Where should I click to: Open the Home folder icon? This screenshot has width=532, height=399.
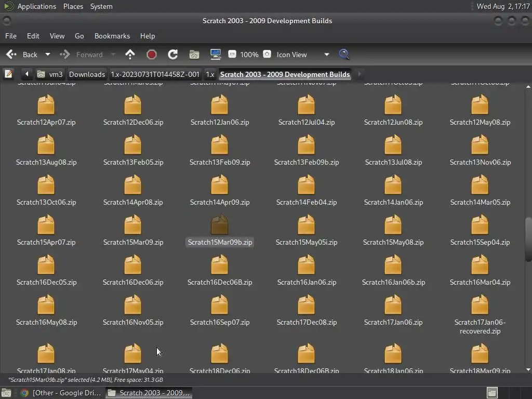[x=194, y=55]
